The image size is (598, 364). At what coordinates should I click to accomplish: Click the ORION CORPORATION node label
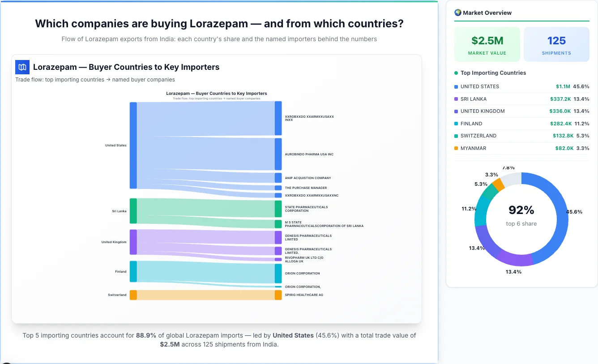pyautogui.click(x=302, y=273)
